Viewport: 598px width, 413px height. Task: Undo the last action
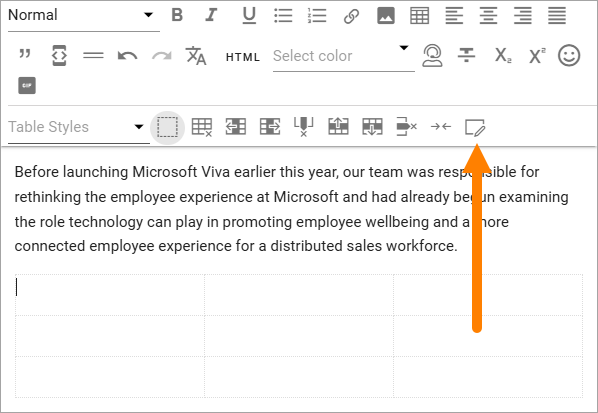point(127,56)
